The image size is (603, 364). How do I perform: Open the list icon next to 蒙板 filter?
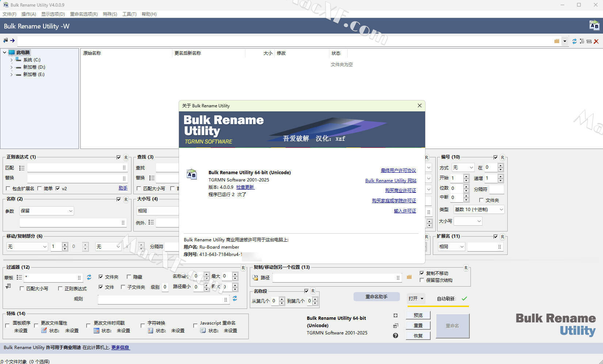(19, 277)
